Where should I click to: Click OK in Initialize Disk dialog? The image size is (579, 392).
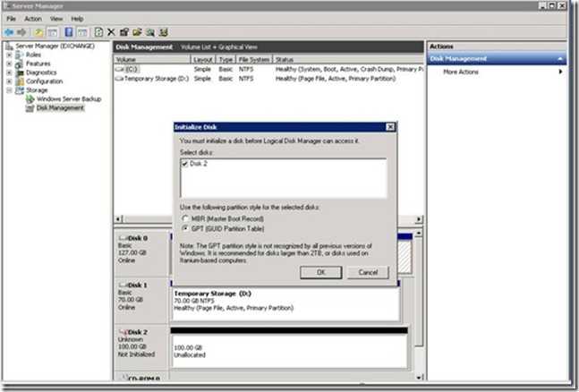click(321, 273)
